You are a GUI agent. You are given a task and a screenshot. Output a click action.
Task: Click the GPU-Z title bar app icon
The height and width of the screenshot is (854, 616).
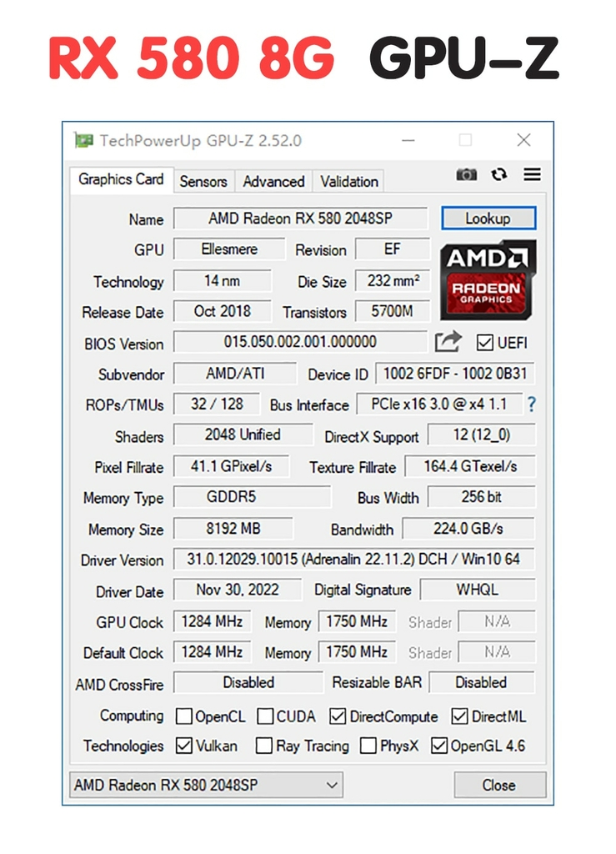(83, 140)
